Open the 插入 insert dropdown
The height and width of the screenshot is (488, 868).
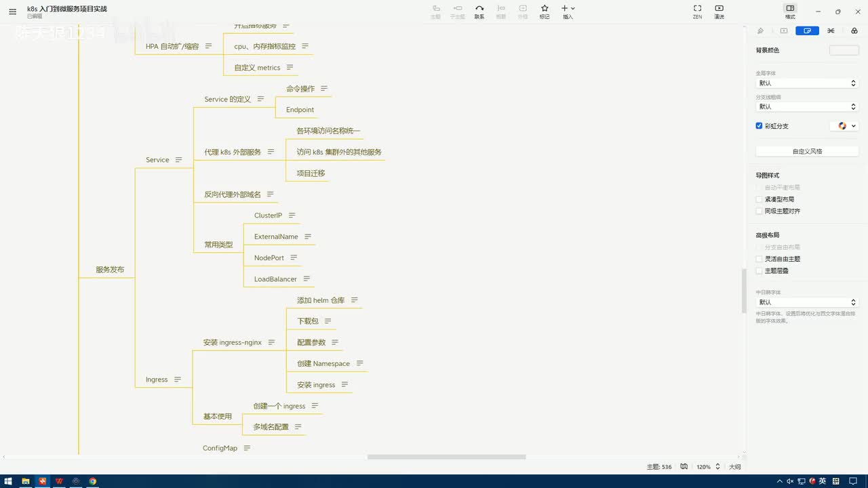[568, 12]
